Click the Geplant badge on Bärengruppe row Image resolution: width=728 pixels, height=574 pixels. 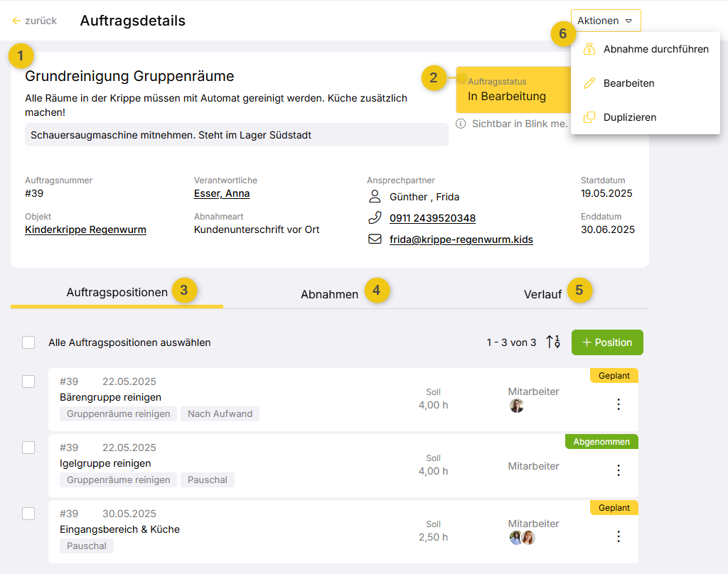click(614, 375)
